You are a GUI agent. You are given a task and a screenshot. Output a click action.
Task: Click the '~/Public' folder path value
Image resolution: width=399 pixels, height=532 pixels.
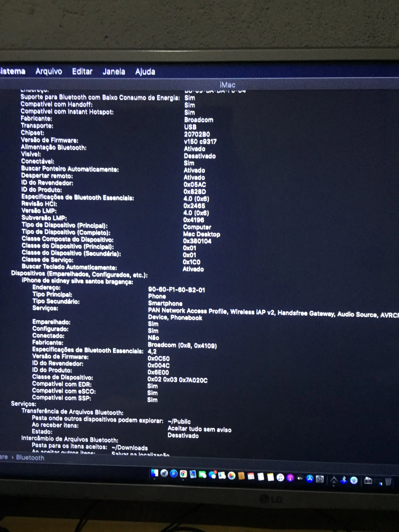179,421
